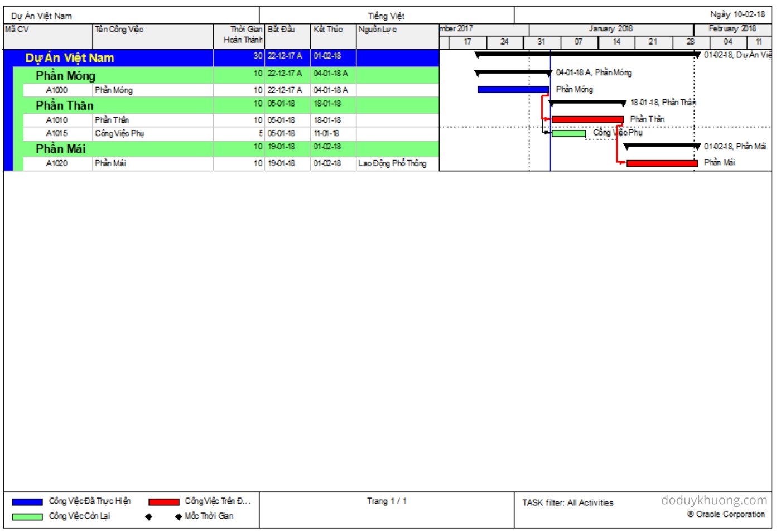Select the black milestone diamond in legend

[148, 517]
